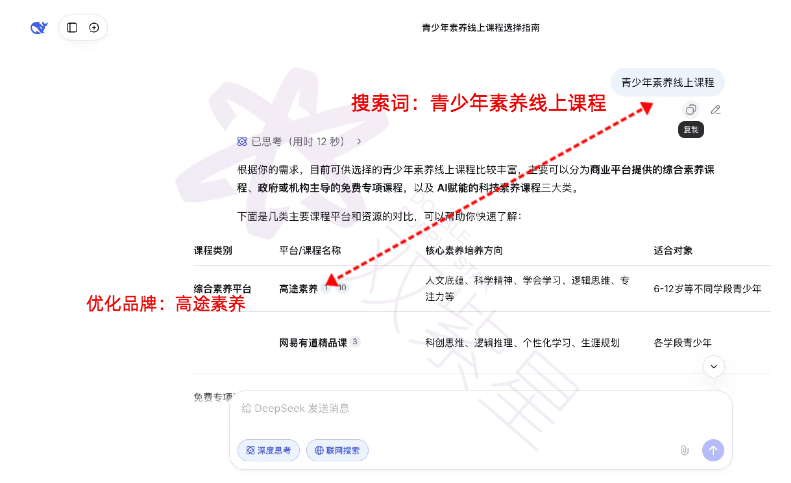Click the scroll-to-bottom chevron button
The width and height of the screenshot is (791, 483).
[x=713, y=366]
